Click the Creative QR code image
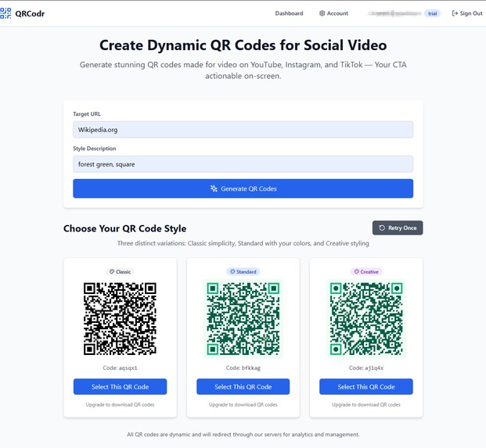The image size is (486, 448). 366,319
